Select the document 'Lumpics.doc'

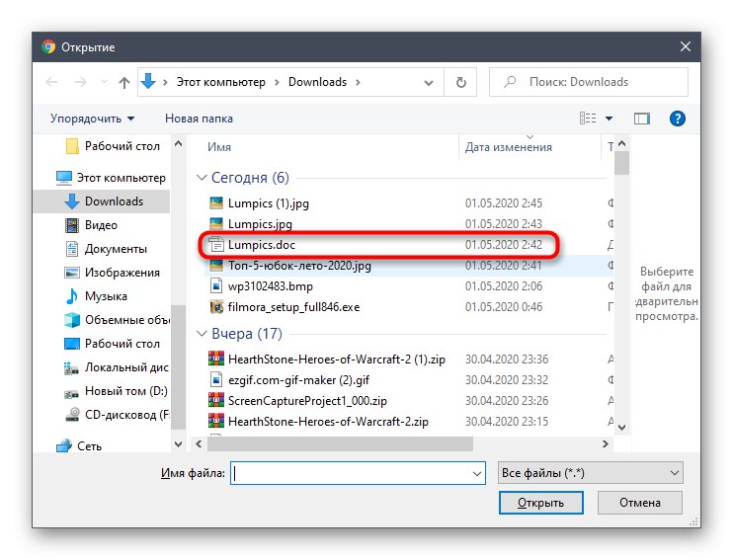pos(262,245)
